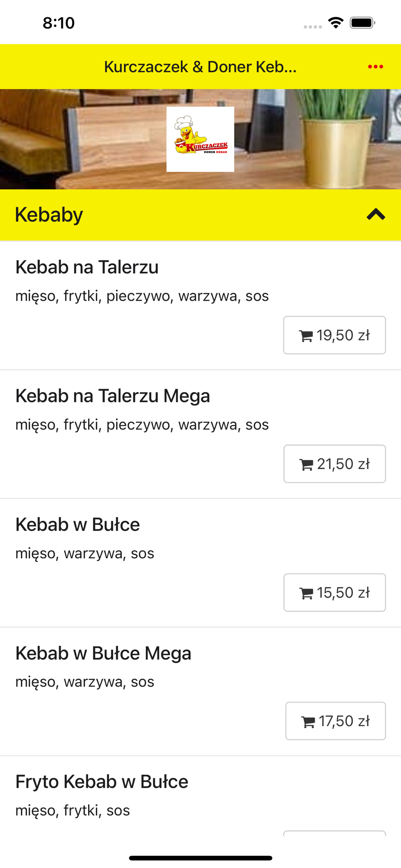This screenshot has width=401, height=868.
Task: Click cart icon beside 17,50 zł
Action: pyautogui.click(x=308, y=722)
